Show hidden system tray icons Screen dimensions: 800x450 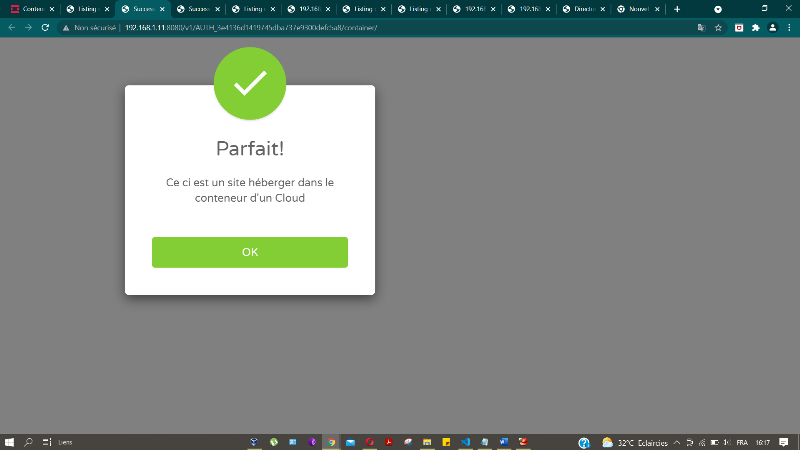(x=677, y=442)
